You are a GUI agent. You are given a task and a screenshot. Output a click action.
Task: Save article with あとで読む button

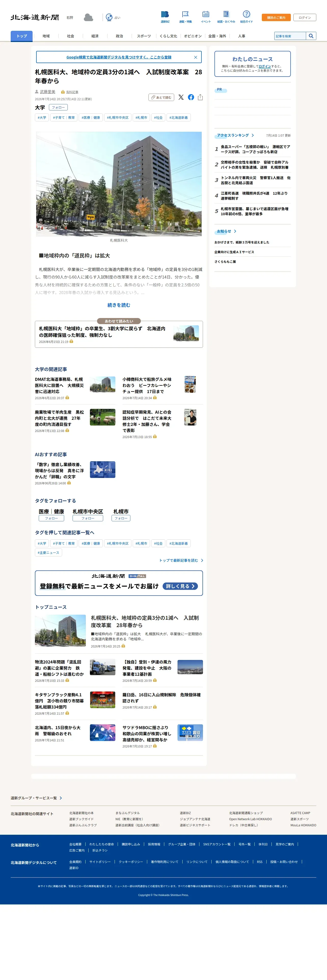point(161,97)
